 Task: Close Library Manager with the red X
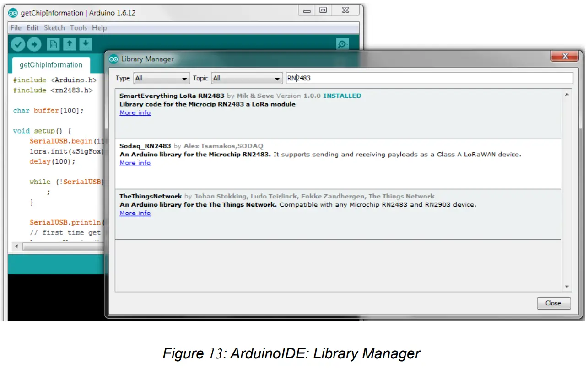[x=565, y=56]
